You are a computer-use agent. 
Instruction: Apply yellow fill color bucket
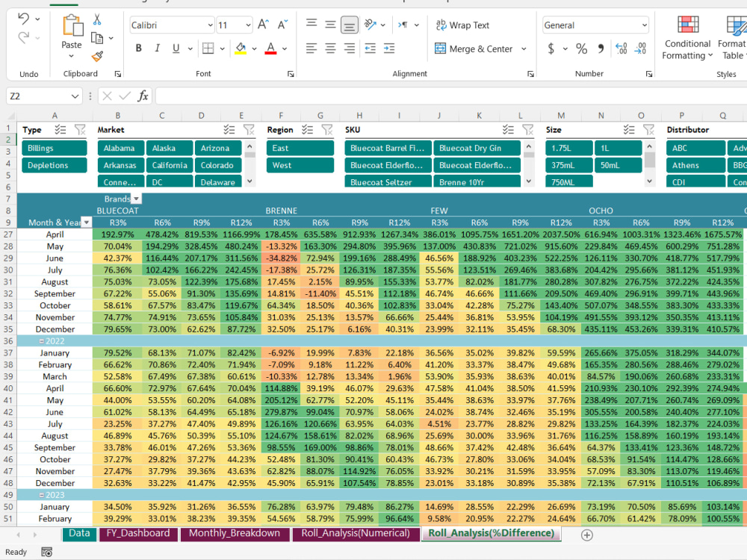(241, 48)
